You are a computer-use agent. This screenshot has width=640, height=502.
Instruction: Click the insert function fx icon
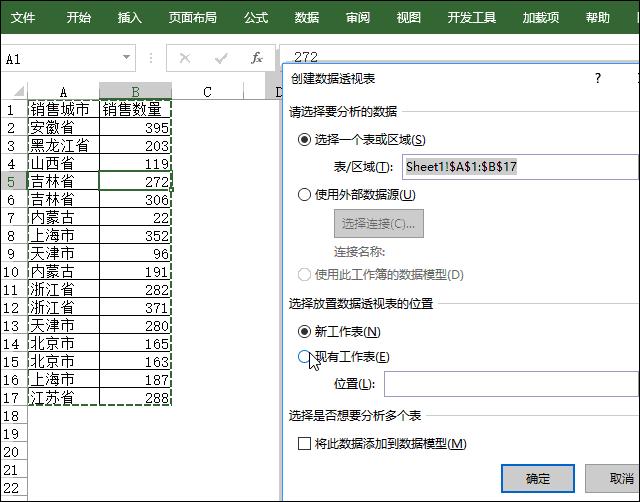point(257,58)
